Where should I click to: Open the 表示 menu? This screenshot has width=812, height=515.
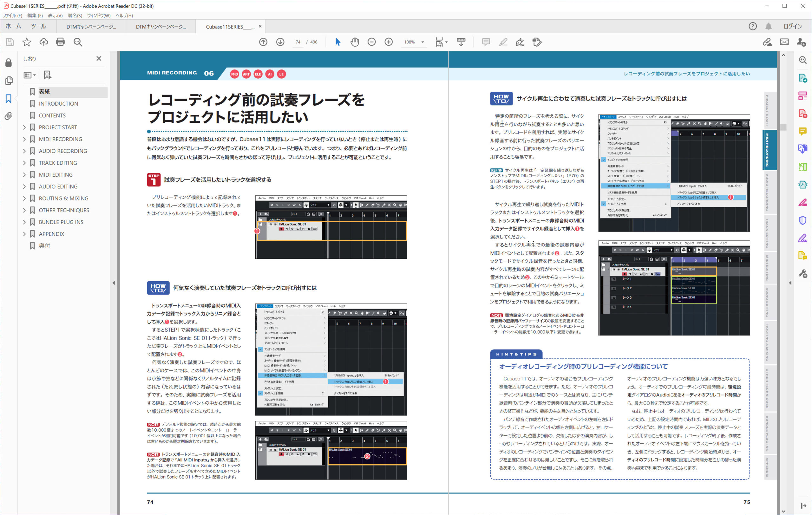55,16
